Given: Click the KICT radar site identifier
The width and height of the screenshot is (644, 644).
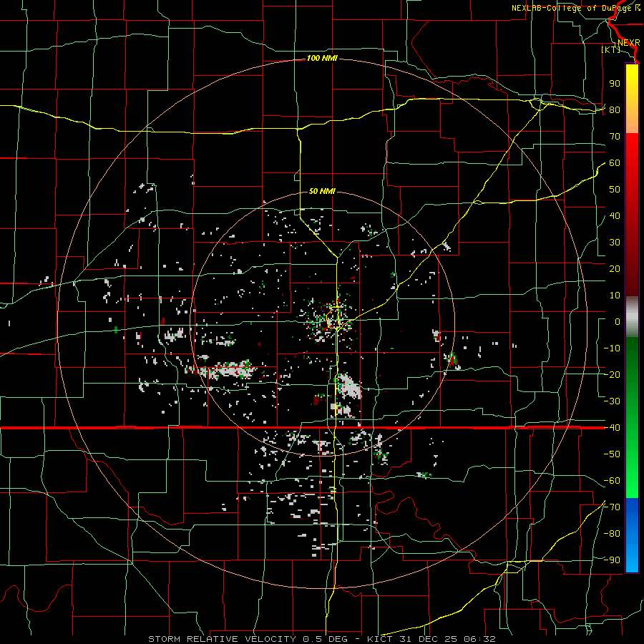Looking at the screenshot, I should 379,639.
